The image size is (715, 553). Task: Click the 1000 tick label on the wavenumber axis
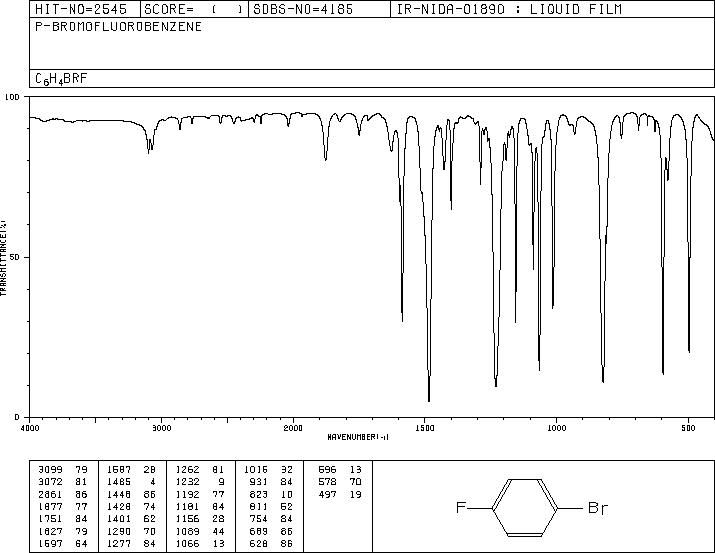point(556,428)
